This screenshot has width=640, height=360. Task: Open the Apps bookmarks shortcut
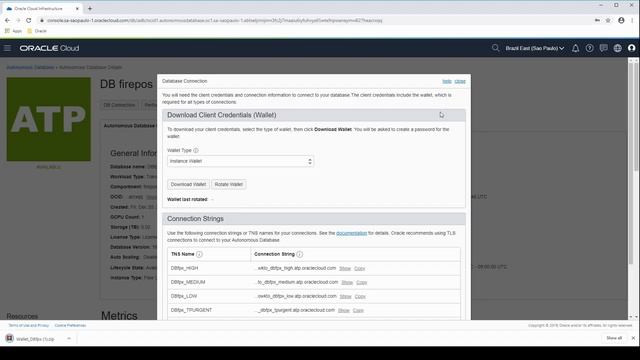click(x=13, y=31)
